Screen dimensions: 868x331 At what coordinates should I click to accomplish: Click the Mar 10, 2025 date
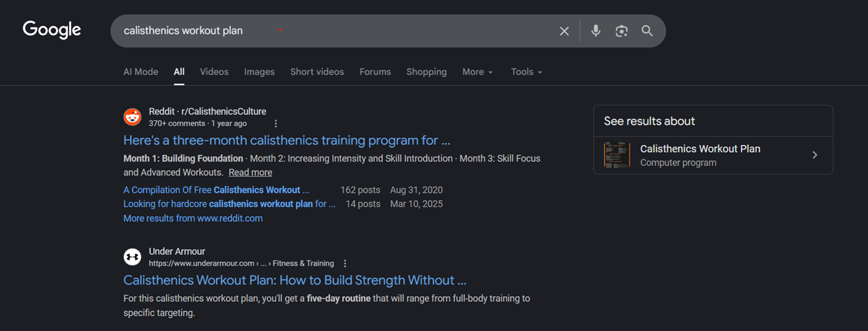(417, 204)
